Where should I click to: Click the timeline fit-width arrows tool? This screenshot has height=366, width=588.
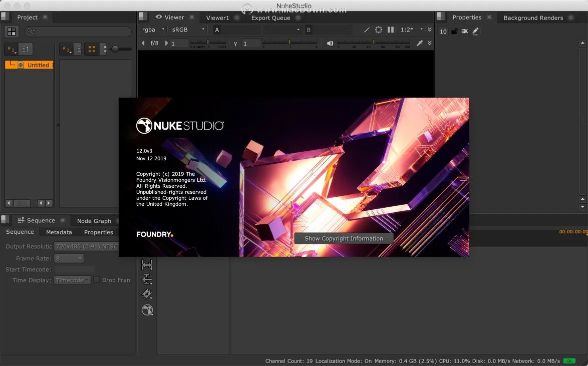[147, 265]
